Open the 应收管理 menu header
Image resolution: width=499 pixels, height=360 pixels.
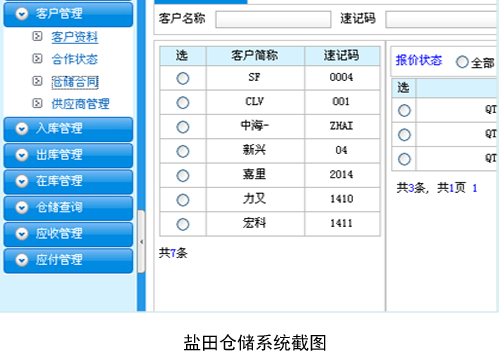click(68, 234)
